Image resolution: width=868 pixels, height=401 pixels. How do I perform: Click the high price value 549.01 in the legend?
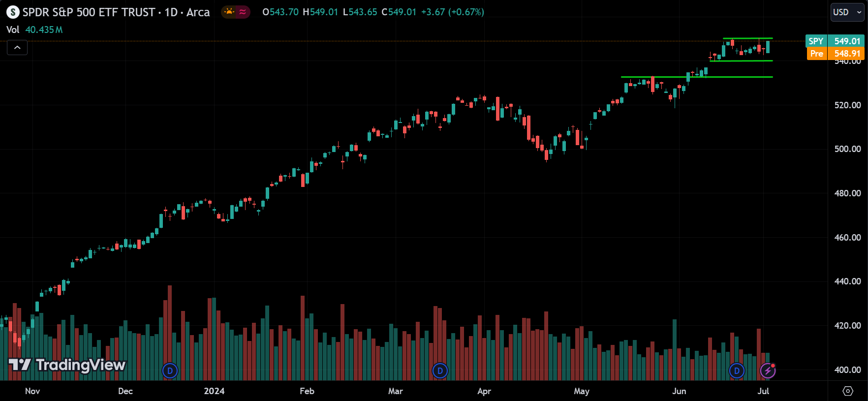coord(324,12)
